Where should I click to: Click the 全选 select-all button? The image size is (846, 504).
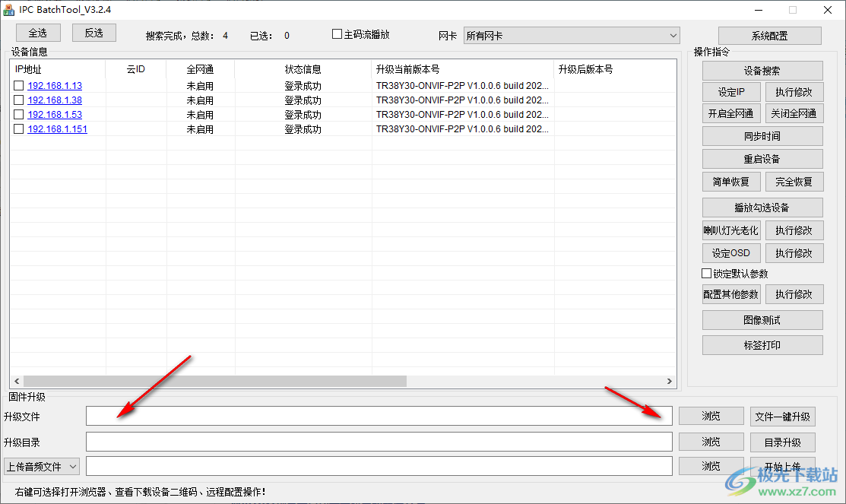click(37, 33)
